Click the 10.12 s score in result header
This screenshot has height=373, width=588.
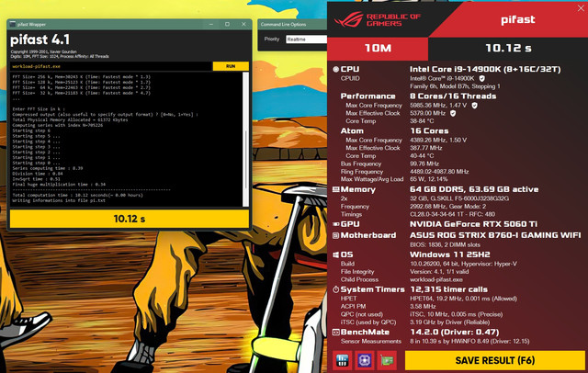click(x=508, y=48)
